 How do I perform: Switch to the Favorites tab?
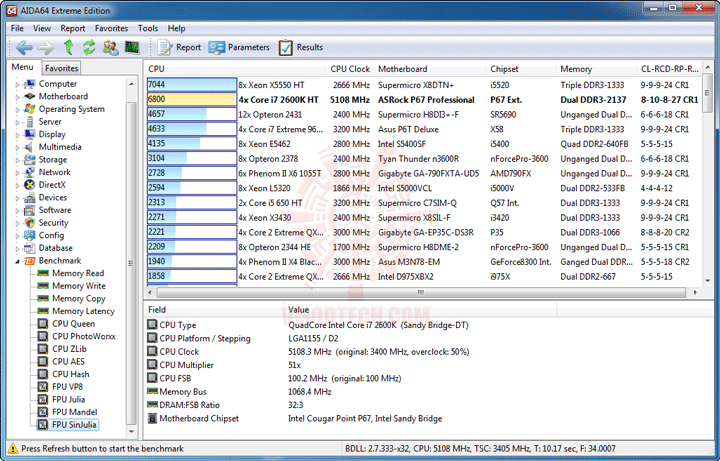click(x=62, y=68)
